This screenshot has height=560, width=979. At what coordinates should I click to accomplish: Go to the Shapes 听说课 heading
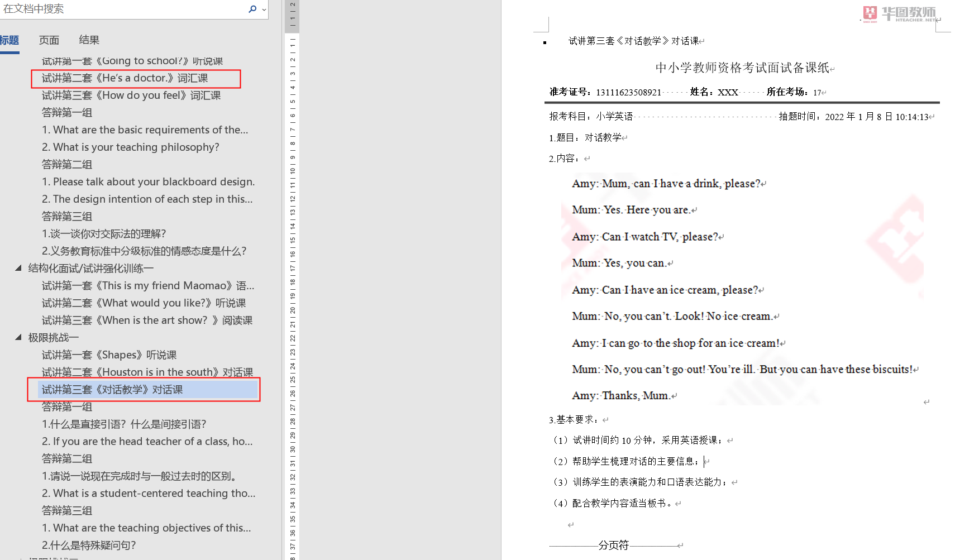pos(109,355)
